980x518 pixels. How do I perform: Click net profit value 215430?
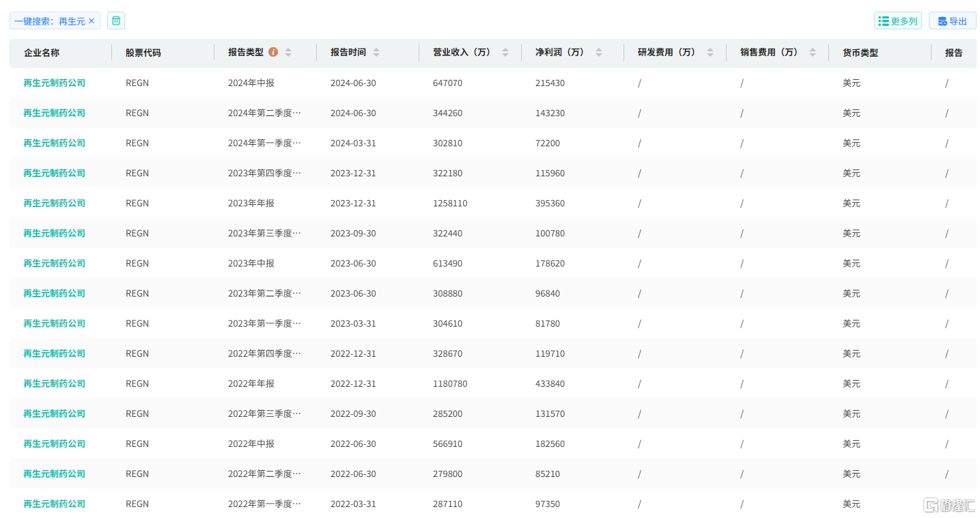click(550, 83)
